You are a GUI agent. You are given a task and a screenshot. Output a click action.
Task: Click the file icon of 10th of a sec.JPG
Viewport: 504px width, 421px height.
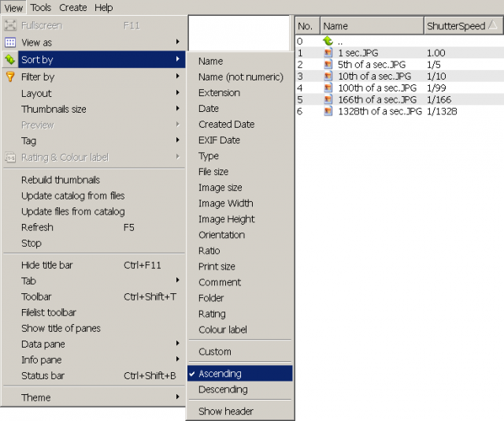click(328, 76)
